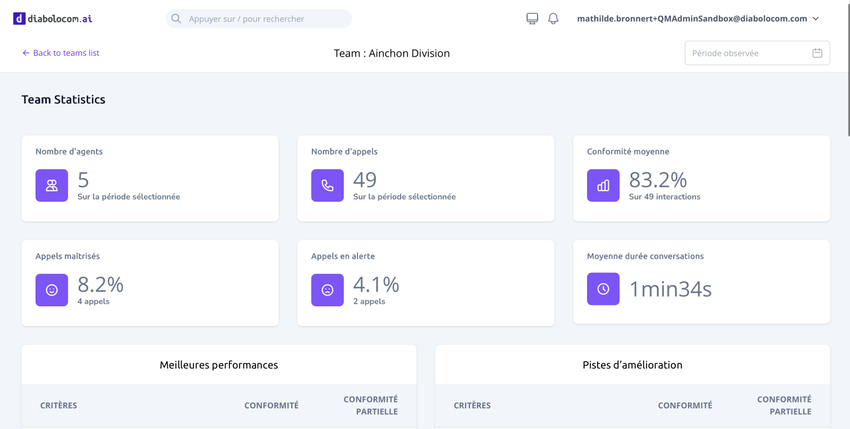This screenshot has height=429, width=850.
Task: Click the user email account name
Action: (x=691, y=19)
